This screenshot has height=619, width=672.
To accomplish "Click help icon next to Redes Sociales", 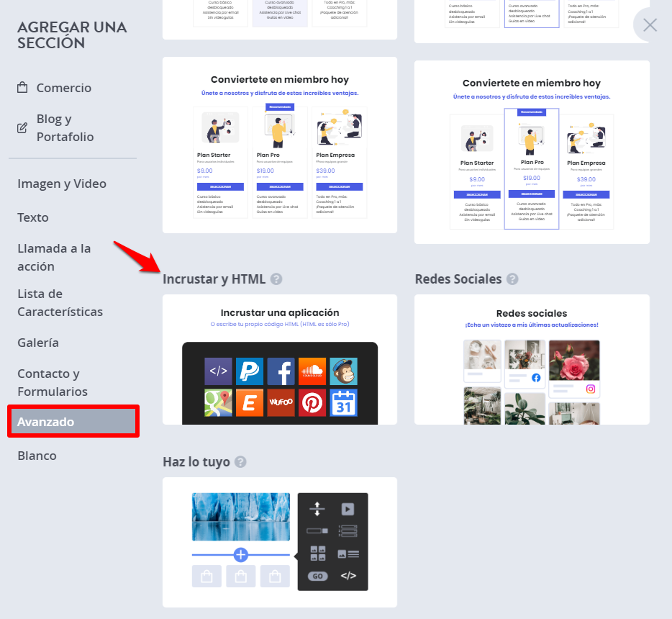I will [x=512, y=279].
